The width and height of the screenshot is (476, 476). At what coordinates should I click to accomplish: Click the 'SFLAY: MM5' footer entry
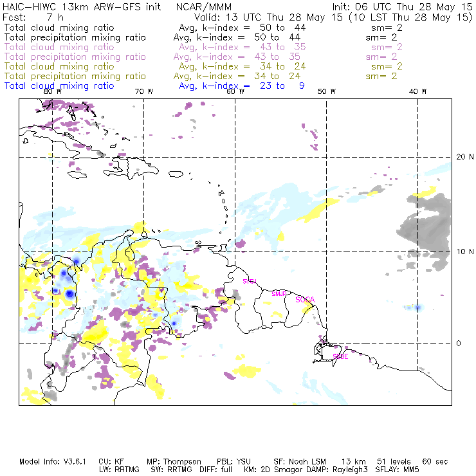tap(397, 470)
